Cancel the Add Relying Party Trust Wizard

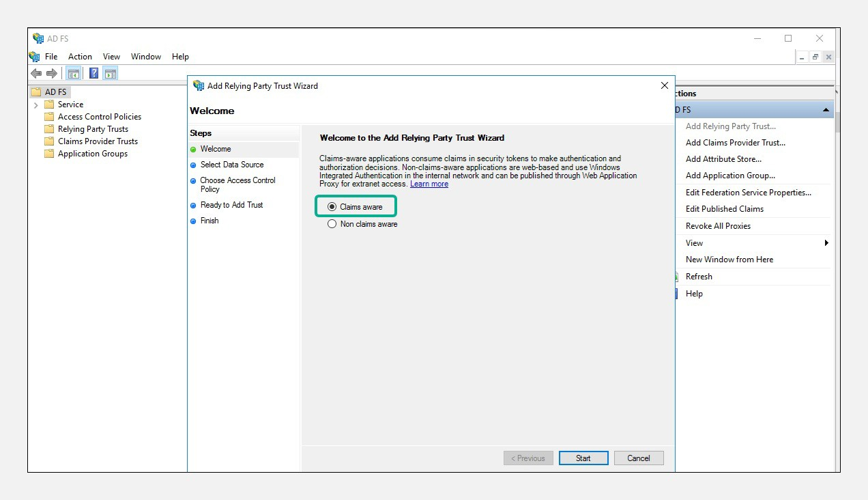coord(639,458)
